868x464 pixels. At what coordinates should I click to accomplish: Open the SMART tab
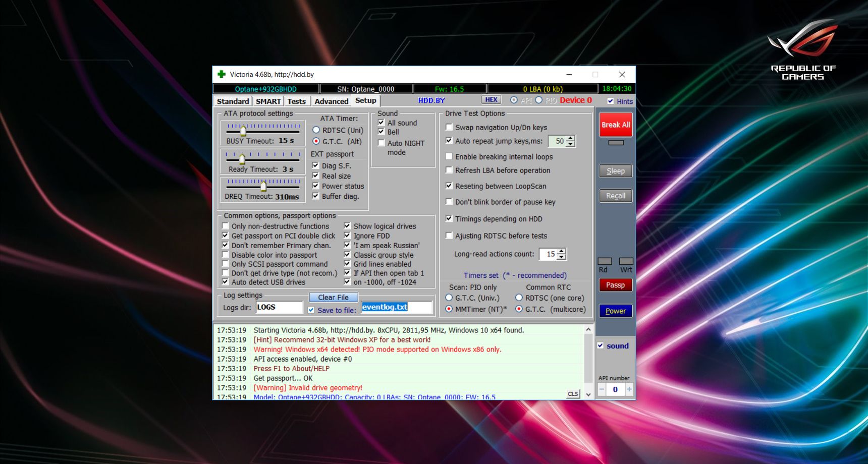[268, 101]
